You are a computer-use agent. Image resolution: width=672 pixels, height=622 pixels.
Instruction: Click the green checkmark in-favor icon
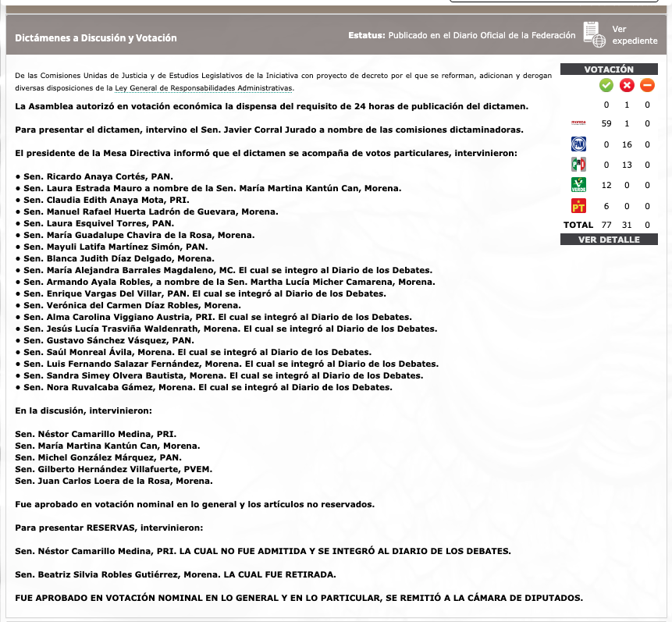[x=606, y=85]
